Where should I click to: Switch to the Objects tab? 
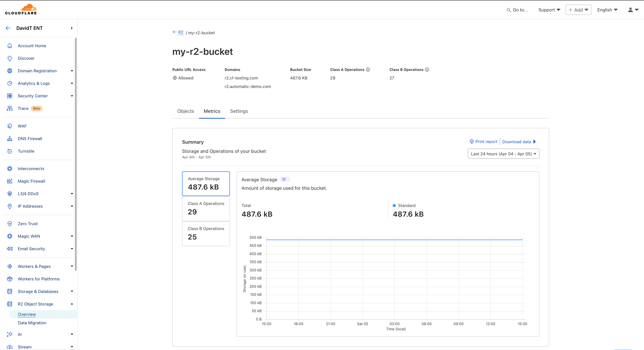186,111
